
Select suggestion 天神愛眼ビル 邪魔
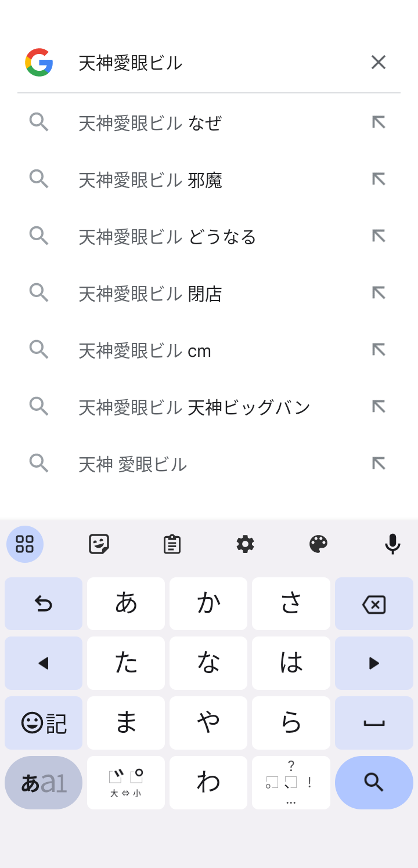click(209, 179)
